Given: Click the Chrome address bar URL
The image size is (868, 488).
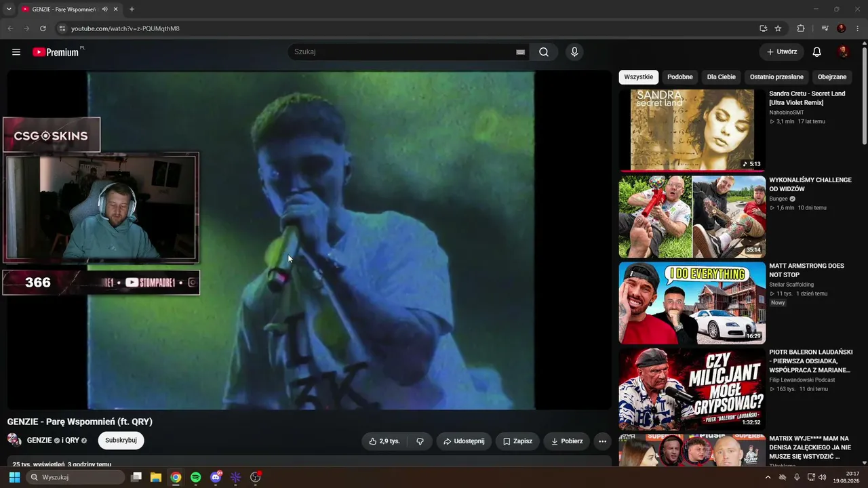Looking at the screenshot, I should pyautogui.click(x=125, y=28).
